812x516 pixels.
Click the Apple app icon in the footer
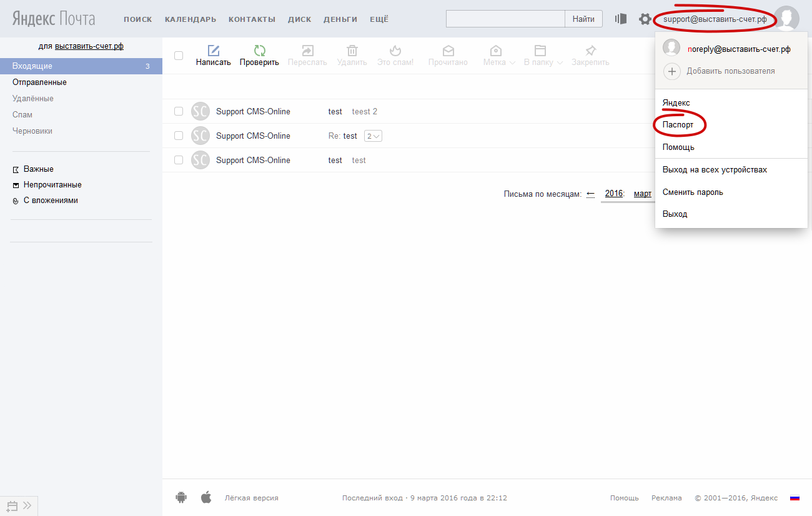pyautogui.click(x=206, y=497)
